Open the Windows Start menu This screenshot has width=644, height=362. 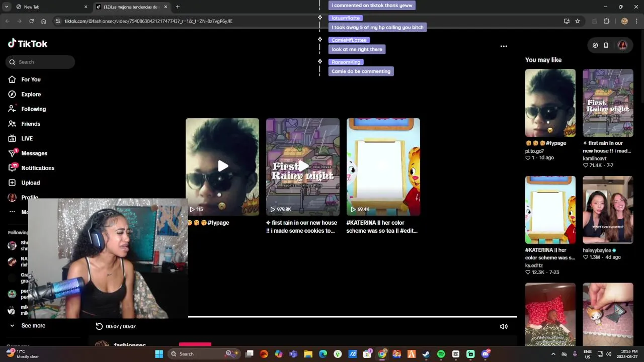[159, 354]
